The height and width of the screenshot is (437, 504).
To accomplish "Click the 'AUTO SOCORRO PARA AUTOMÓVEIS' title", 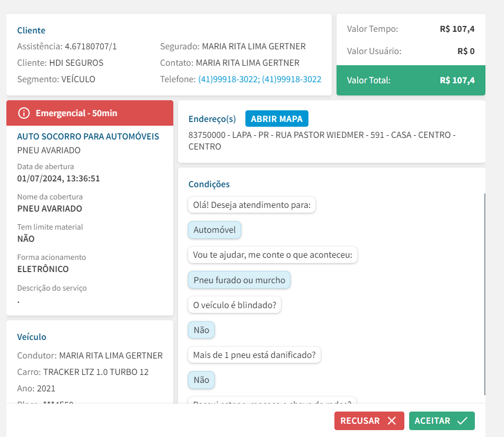I will coord(88,136).
